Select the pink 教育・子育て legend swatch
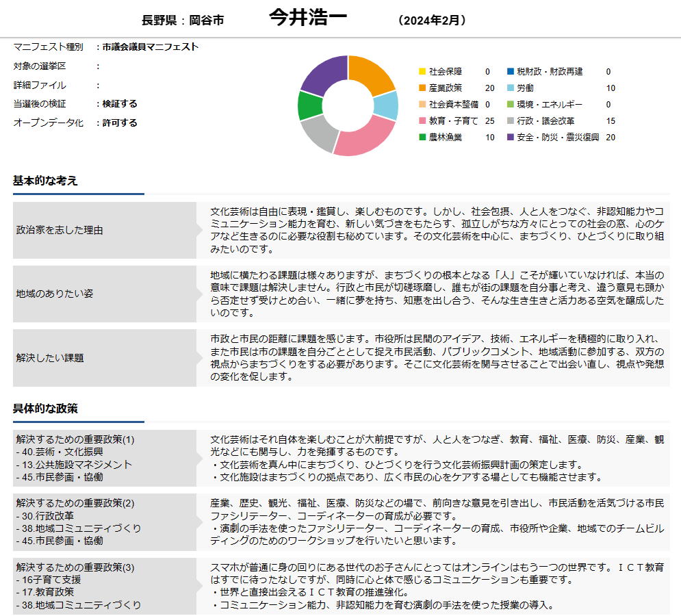The image size is (681, 616). coord(422,121)
